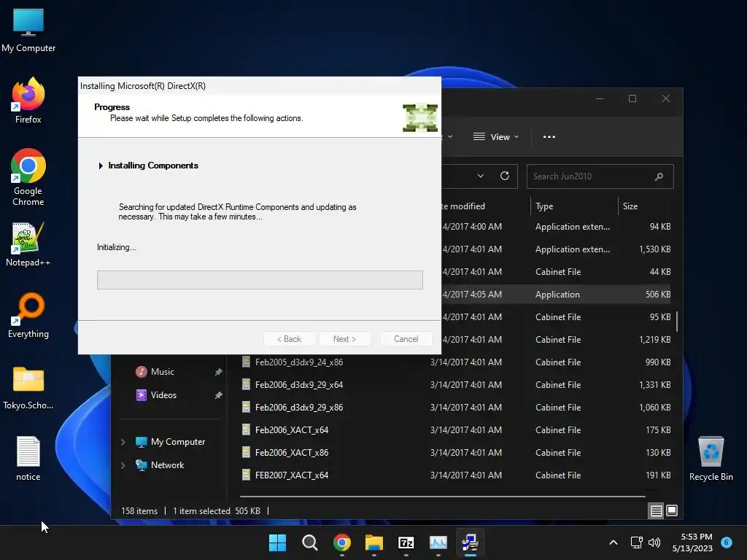Image resolution: width=747 pixels, height=560 pixels.
Task: Open the View menu in File Explorer
Action: coord(496,136)
